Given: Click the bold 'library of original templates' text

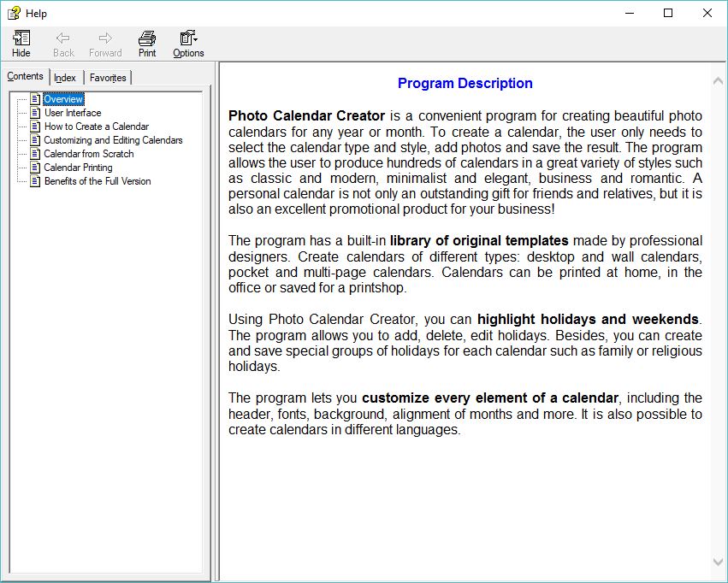Looking at the screenshot, I should [479, 241].
